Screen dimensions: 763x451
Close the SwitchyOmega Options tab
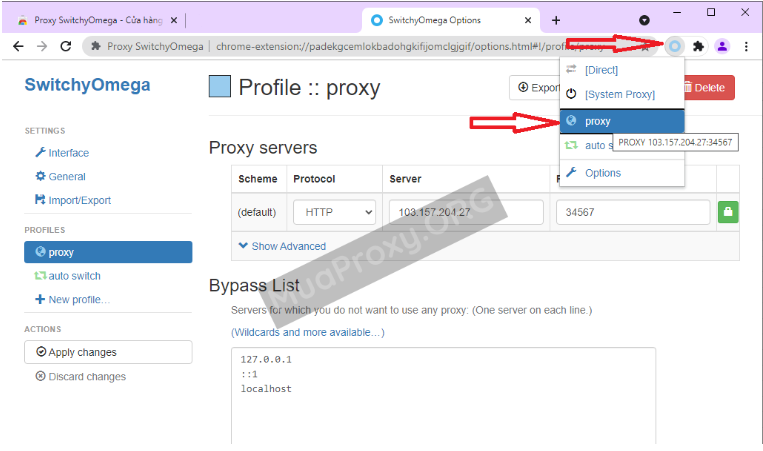click(x=527, y=20)
